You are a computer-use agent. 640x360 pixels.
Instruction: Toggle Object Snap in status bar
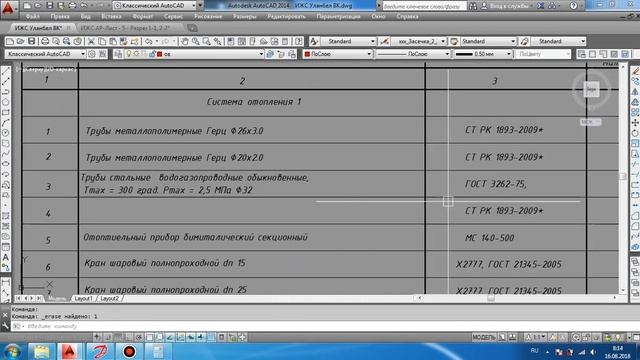click(149, 337)
